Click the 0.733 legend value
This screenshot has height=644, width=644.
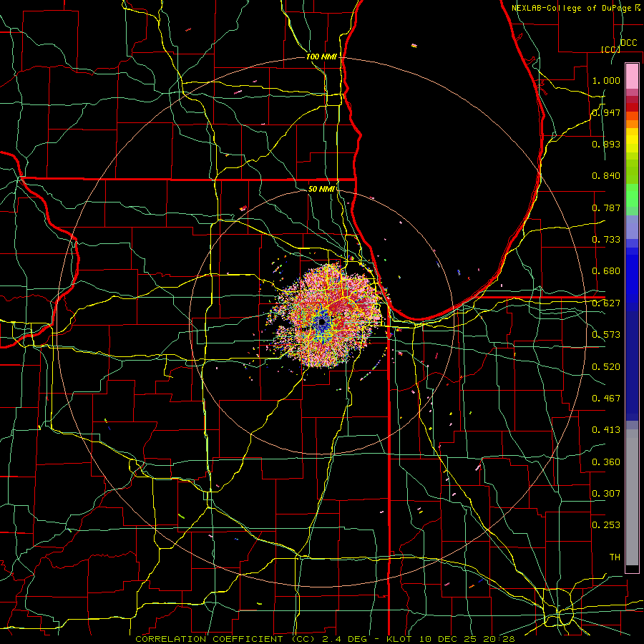[606, 240]
